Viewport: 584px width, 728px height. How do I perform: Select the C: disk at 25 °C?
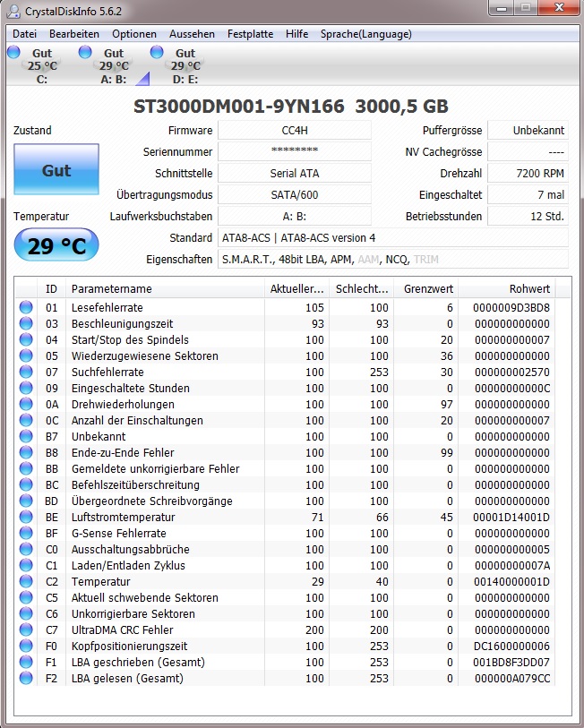click(35, 65)
